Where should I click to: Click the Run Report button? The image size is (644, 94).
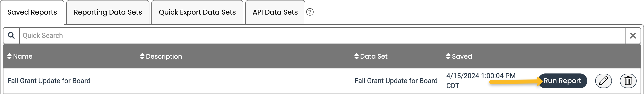tap(562, 81)
